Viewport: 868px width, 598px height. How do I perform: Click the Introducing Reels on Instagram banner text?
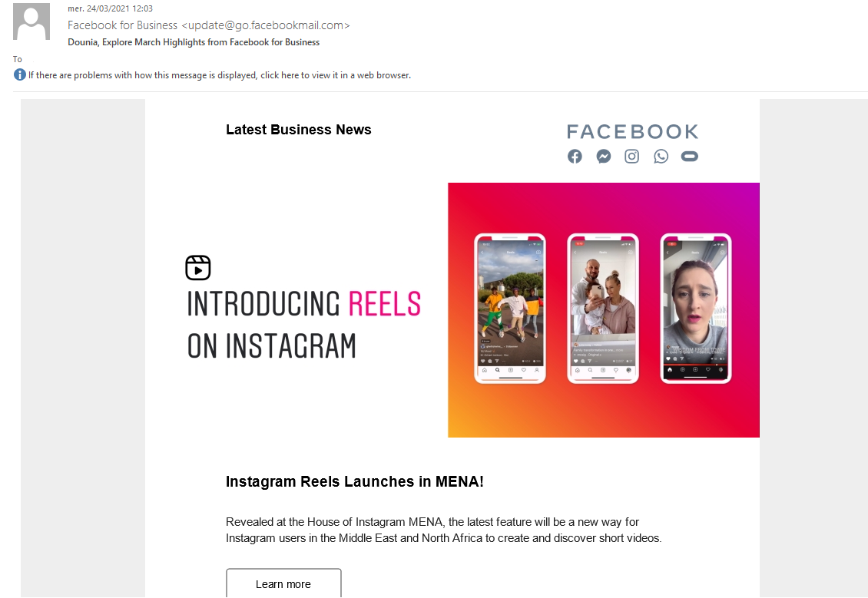pos(304,325)
